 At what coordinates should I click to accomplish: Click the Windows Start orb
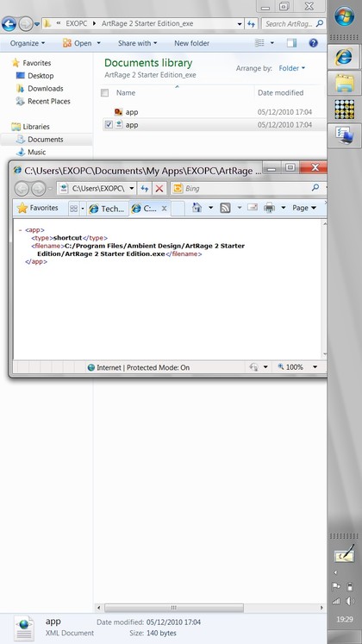tap(344, 16)
